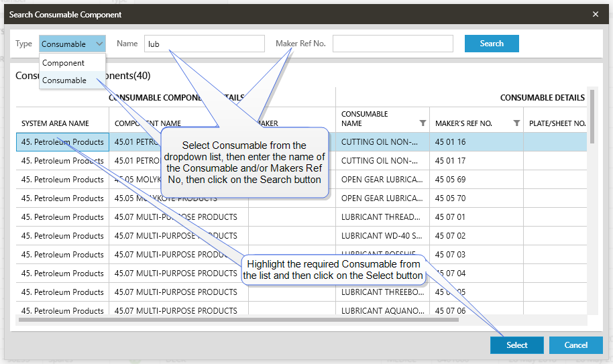Select the LUBRICANT THREAD... consumable cell
This screenshot has height=364, width=613.
point(382,217)
